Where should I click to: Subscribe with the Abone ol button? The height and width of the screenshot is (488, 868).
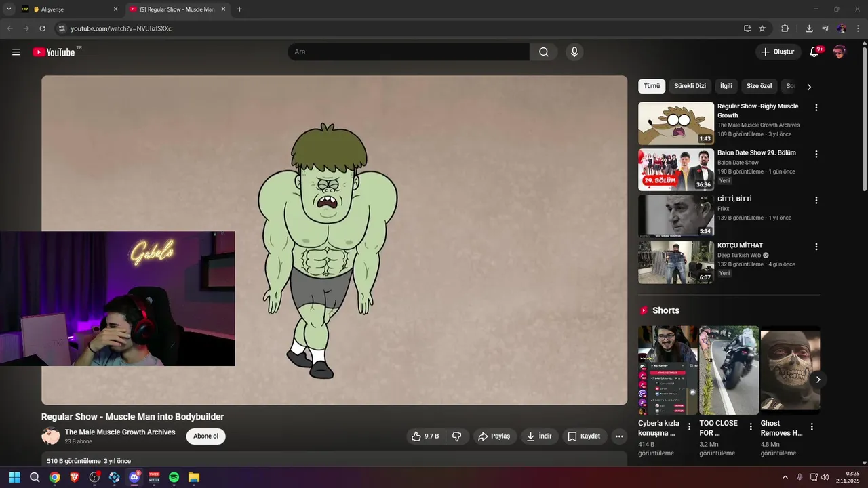tap(206, 436)
